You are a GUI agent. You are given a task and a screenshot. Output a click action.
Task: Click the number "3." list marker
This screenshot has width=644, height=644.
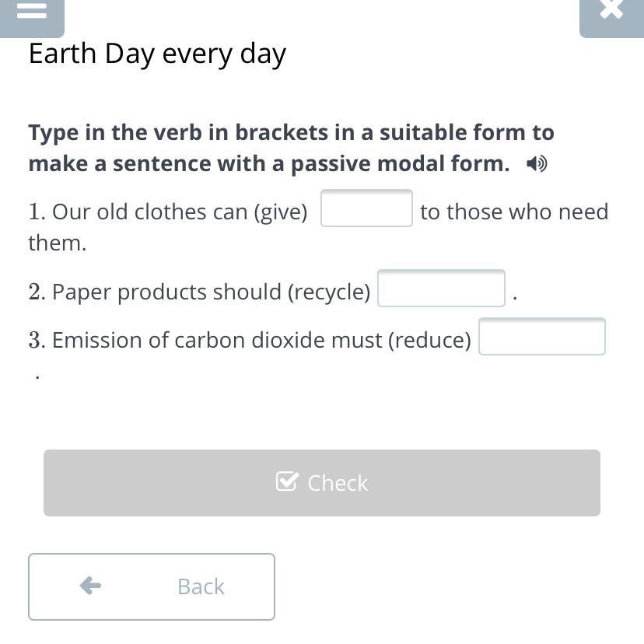point(37,341)
